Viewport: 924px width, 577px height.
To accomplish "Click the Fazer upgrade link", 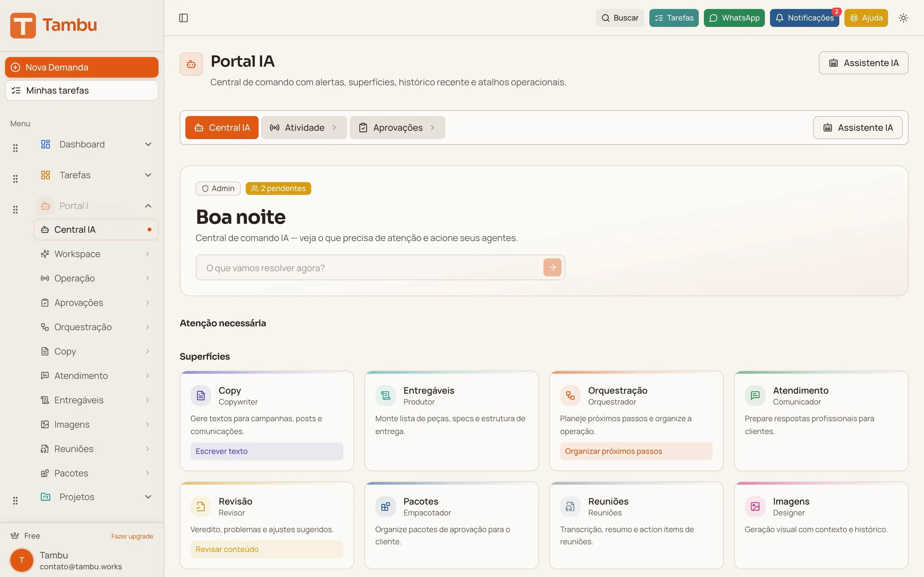I will [x=132, y=536].
